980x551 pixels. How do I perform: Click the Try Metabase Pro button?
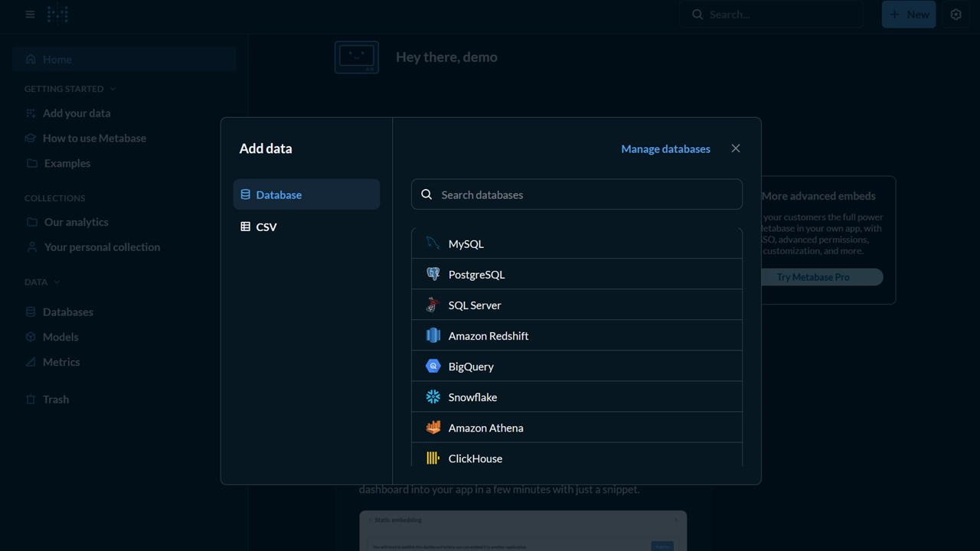[813, 276]
